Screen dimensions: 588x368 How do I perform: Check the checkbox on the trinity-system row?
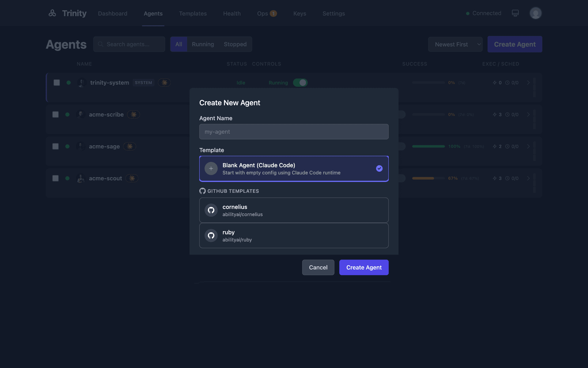tap(56, 82)
